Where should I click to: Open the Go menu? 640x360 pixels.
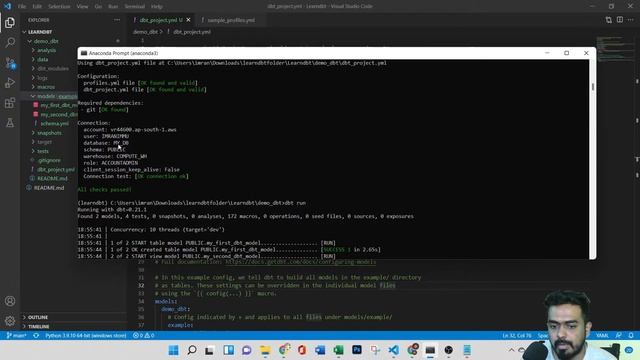(x=98, y=7)
